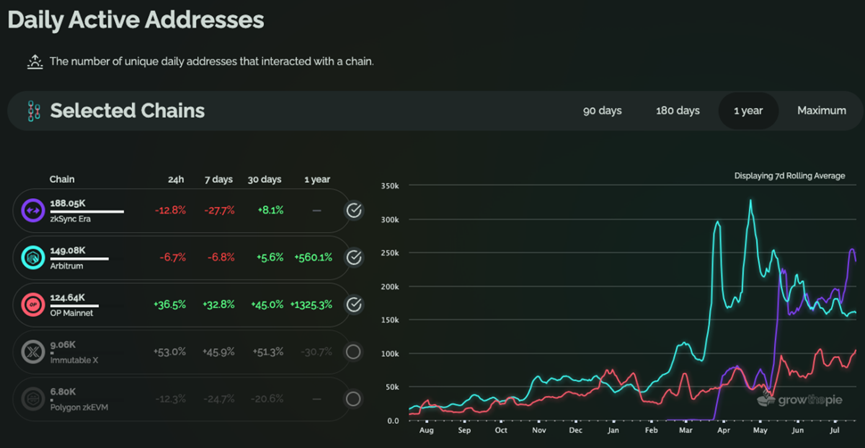Disable the OP Mainnet chain checkmark
This screenshot has height=448, width=865.
(x=354, y=305)
